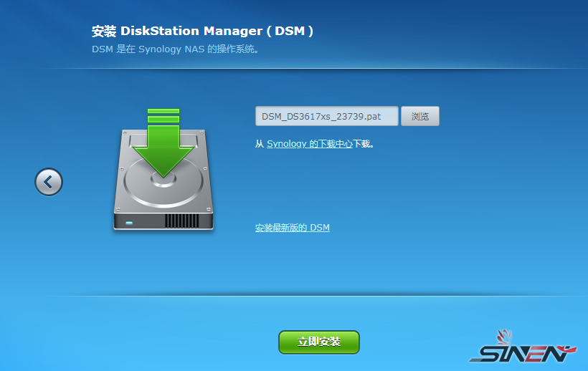
Task: Browse for a .pat file with 浏览
Action: point(420,116)
